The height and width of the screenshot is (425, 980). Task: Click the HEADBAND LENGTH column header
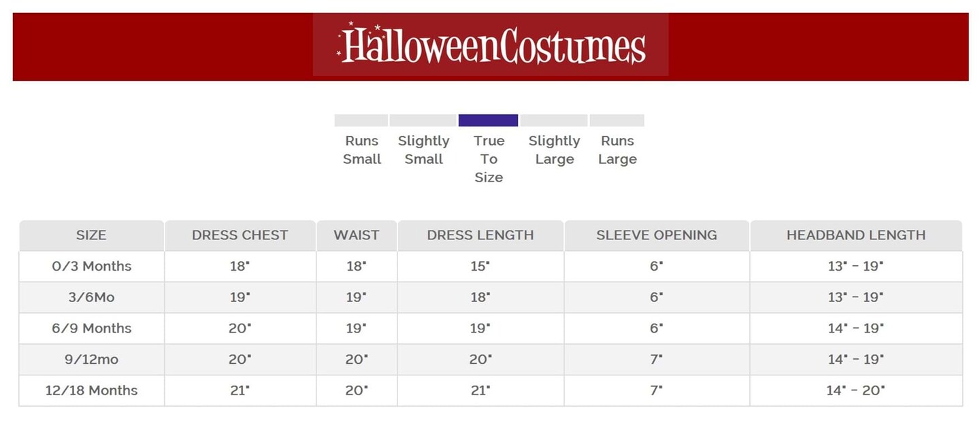pos(855,235)
